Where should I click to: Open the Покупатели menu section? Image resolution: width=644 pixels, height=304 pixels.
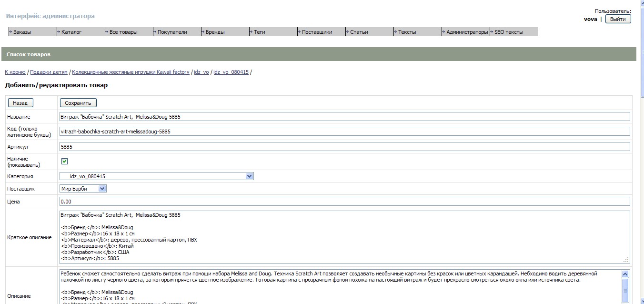[177, 32]
